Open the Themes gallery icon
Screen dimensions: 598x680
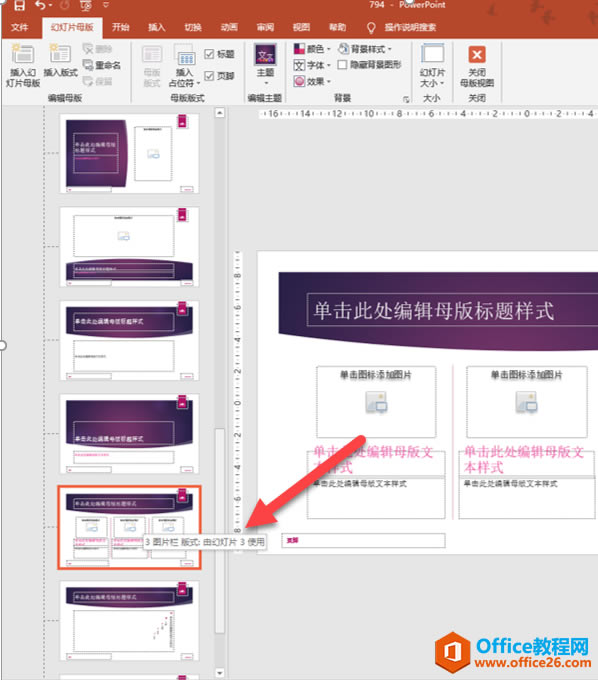[265, 56]
